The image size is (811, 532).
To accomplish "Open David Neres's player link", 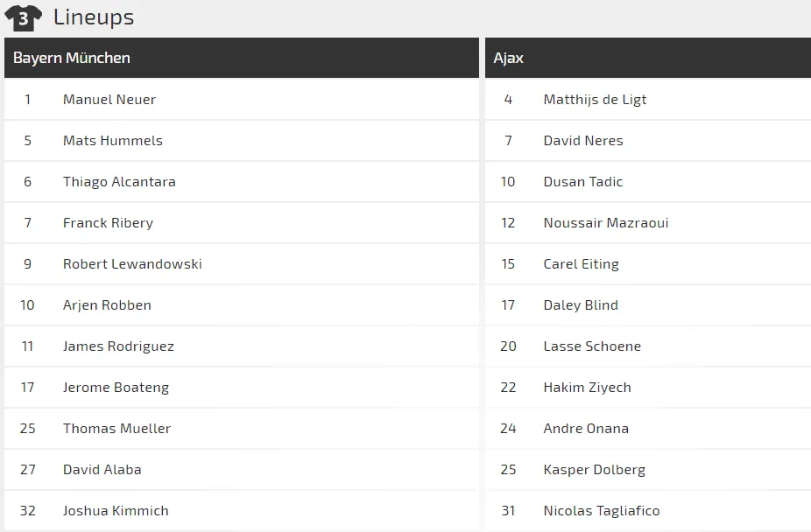I will [x=583, y=141].
